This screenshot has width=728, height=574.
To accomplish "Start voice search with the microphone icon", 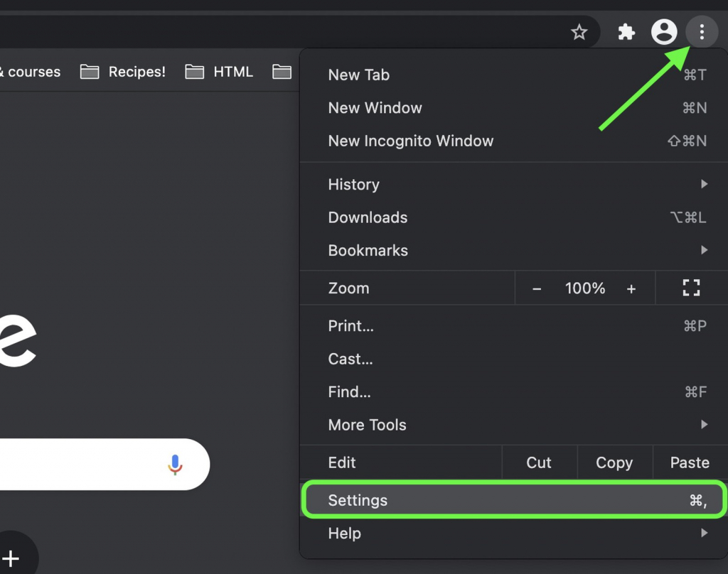I will click(x=175, y=465).
